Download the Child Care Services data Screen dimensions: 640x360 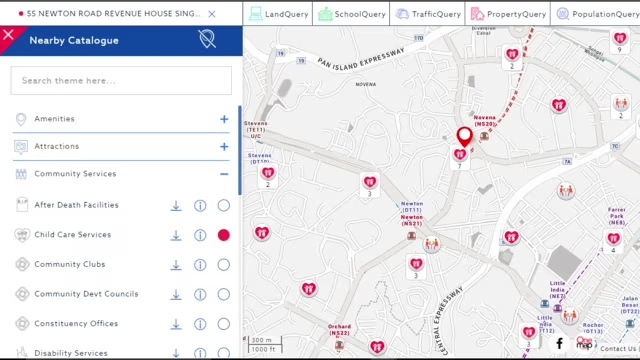pos(176,236)
